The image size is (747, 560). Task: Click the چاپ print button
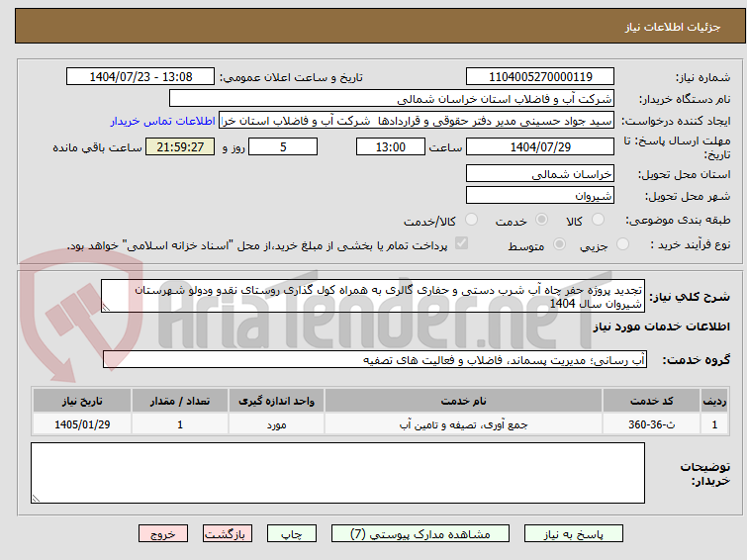[x=292, y=534]
